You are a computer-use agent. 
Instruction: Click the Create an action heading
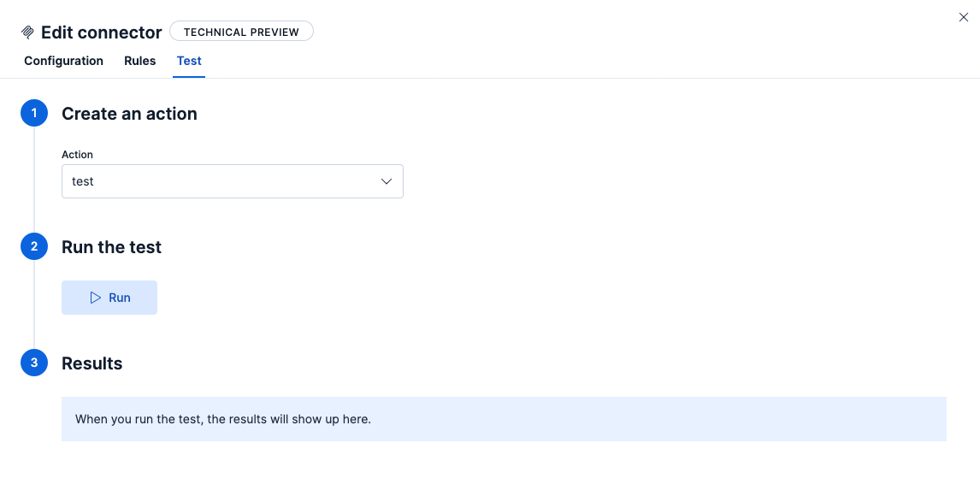click(129, 114)
